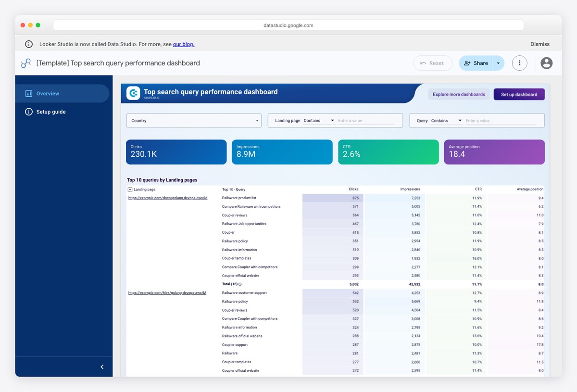
Task: Sort by the Clicks column header
Action: coord(353,190)
